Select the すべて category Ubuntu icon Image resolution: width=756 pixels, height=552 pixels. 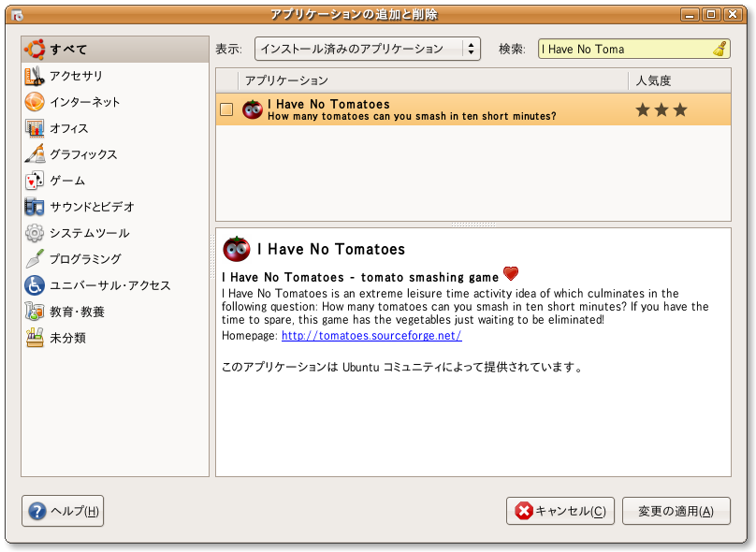click(x=35, y=50)
